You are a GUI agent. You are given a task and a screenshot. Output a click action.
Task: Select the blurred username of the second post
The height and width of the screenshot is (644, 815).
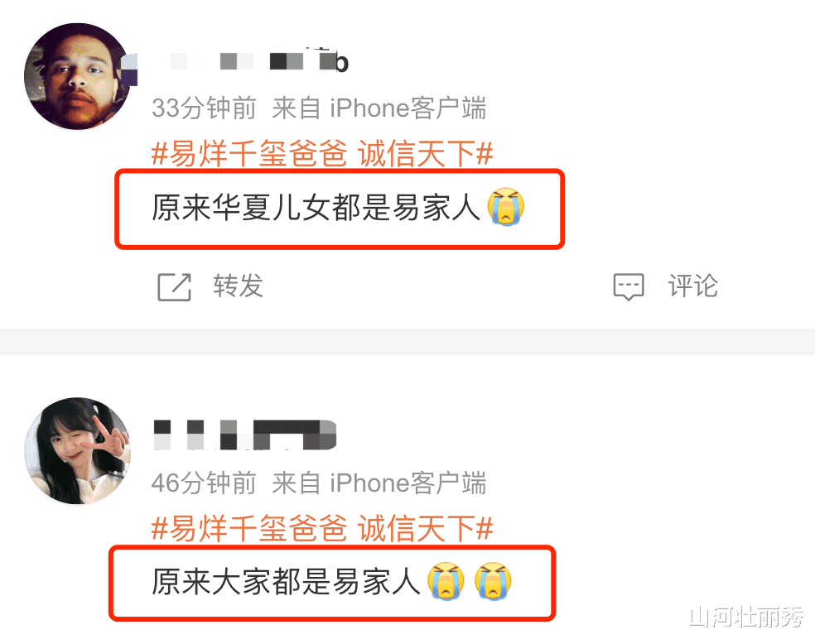click(x=245, y=435)
